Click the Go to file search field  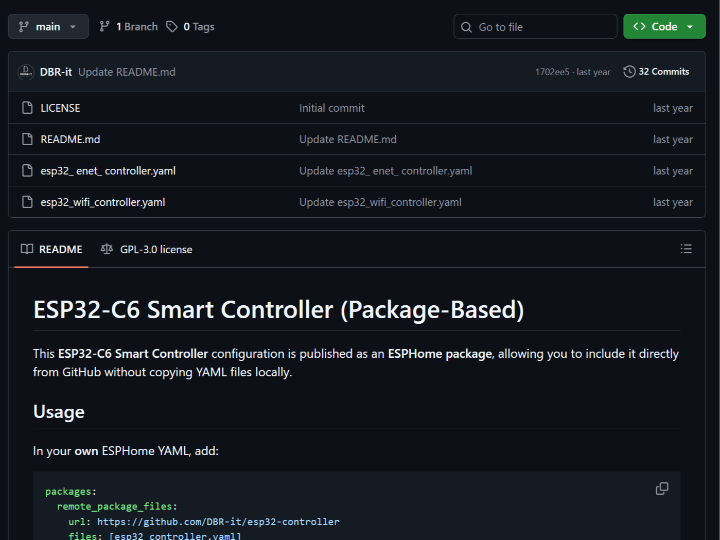(x=540, y=27)
